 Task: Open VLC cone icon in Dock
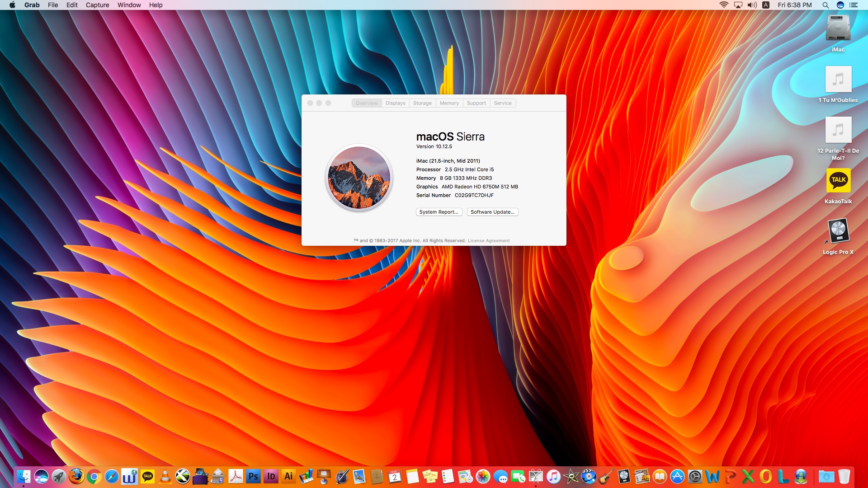click(165, 476)
